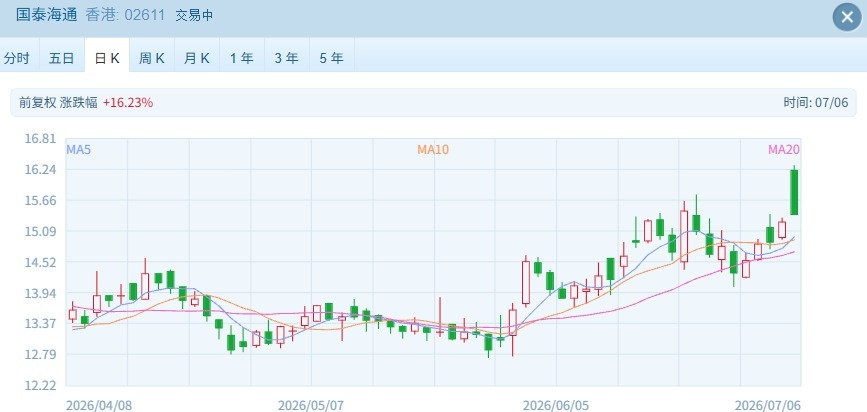867x412 pixels.
Task: Select the 日K tab
Action: 107,58
